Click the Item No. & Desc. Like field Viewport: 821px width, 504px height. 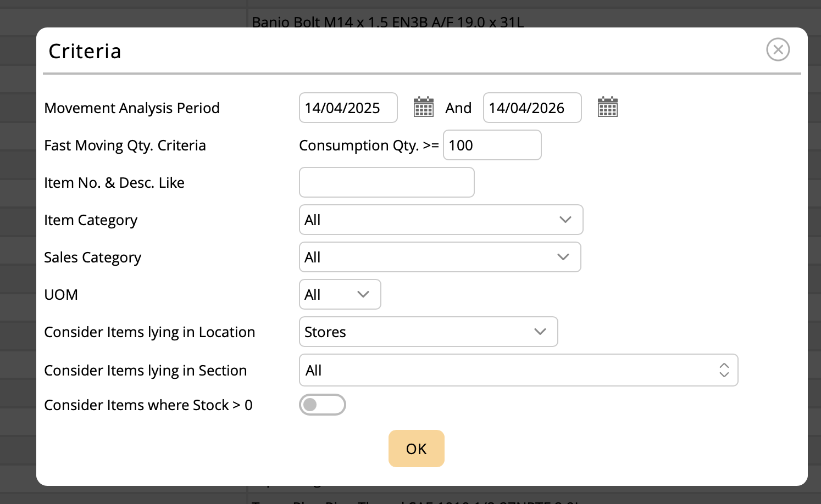(x=386, y=182)
